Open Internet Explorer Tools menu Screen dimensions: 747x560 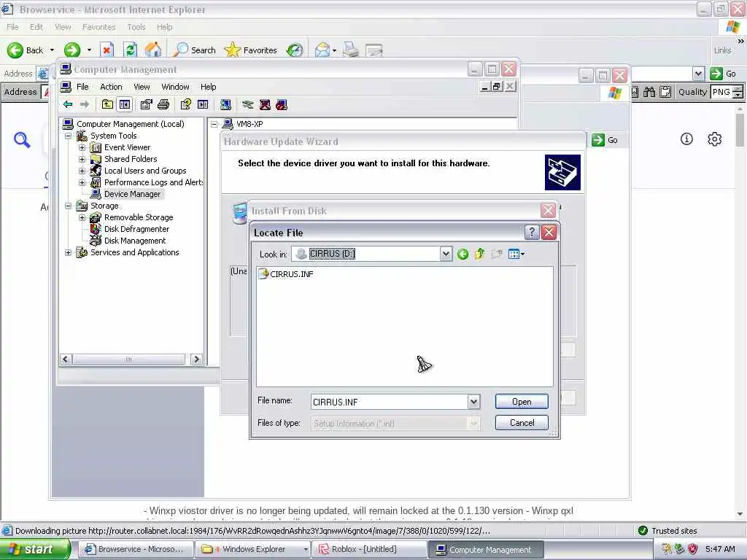[136, 27]
